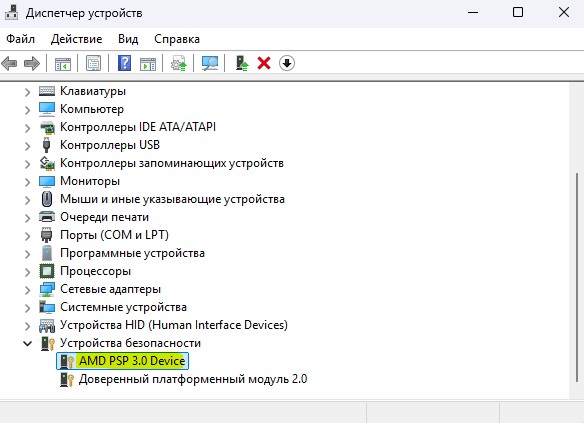Screen dimensions: 584x423
Task: Go forward using the toolbar Forward arrow
Action: tap(32, 63)
